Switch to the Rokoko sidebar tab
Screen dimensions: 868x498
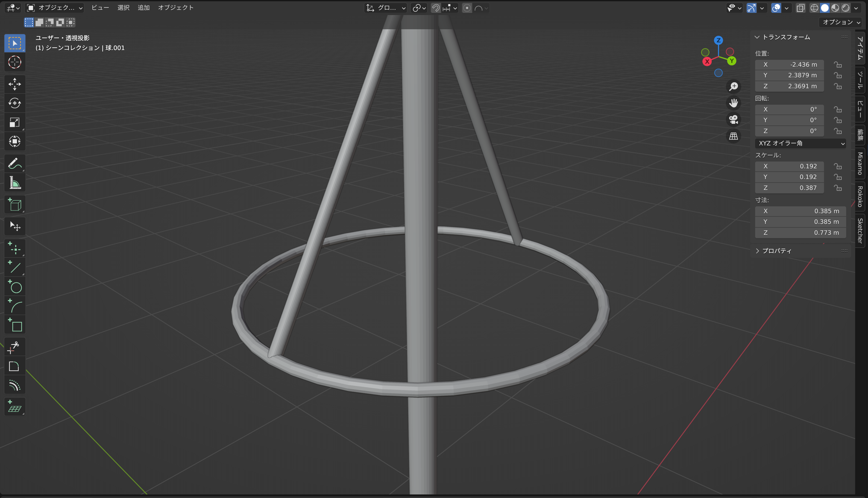(860, 197)
